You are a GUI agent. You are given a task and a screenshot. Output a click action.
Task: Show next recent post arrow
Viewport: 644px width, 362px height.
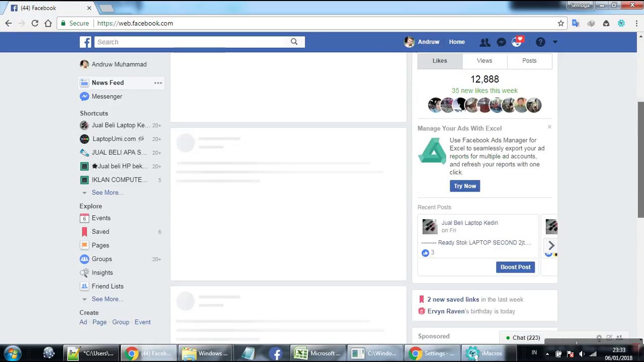coord(551,245)
